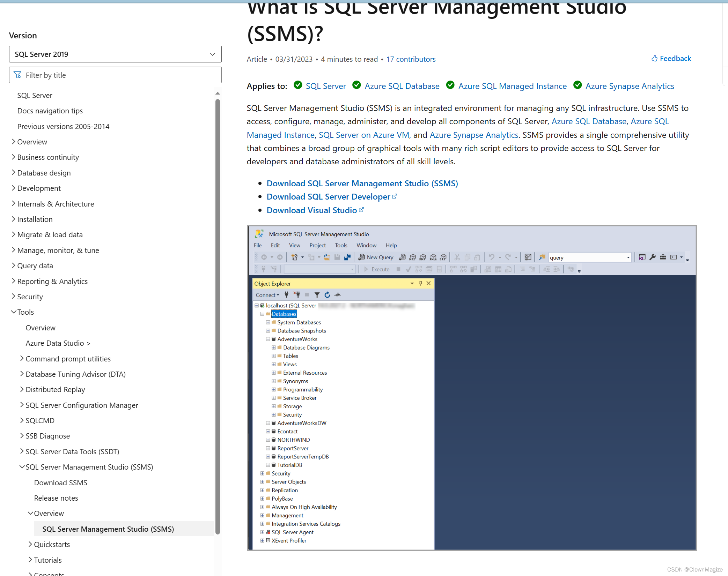Click the Feedback icon at top right
The image size is (728, 576).
[x=655, y=58]
